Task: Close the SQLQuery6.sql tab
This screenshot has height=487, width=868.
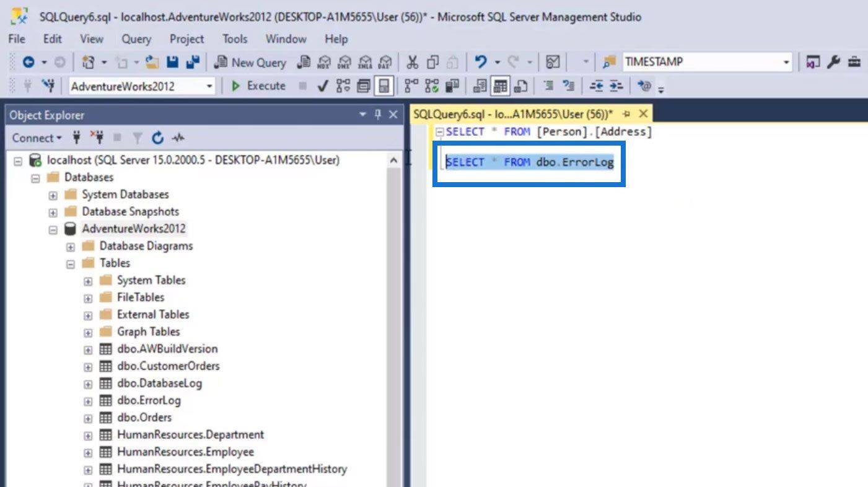Action: tap(643, 114)
